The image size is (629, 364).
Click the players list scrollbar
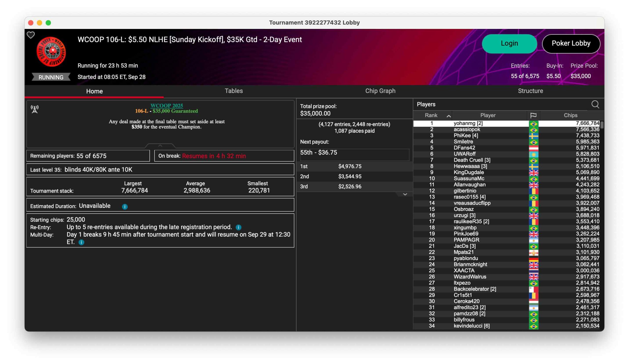[x=602, y=125]
